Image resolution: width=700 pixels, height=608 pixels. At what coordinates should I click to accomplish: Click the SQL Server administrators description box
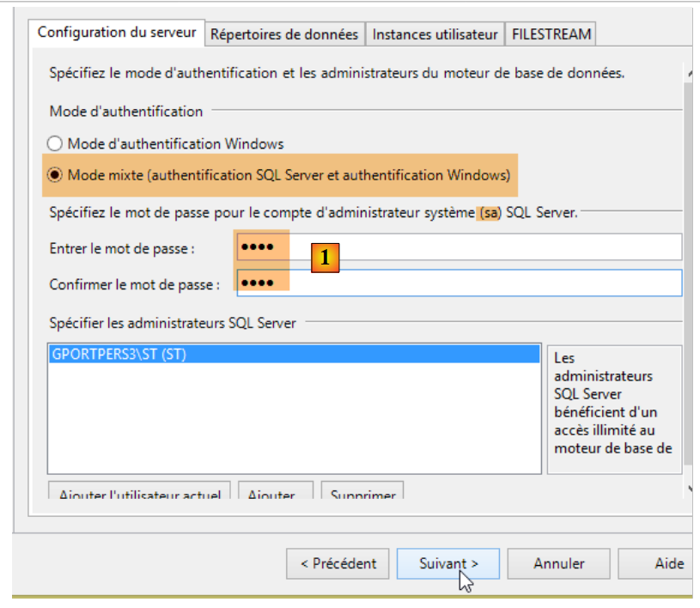point(613,409)
